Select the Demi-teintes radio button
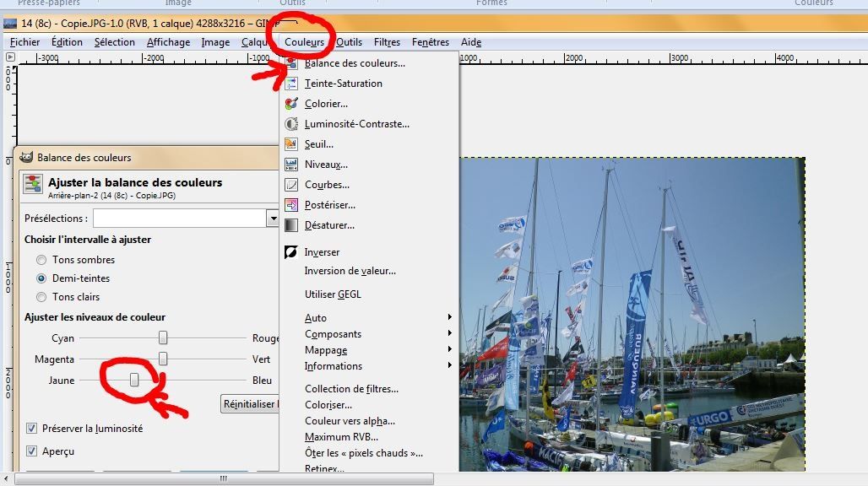The width and height of the screenshot is (868, 486). pos(41,278)
